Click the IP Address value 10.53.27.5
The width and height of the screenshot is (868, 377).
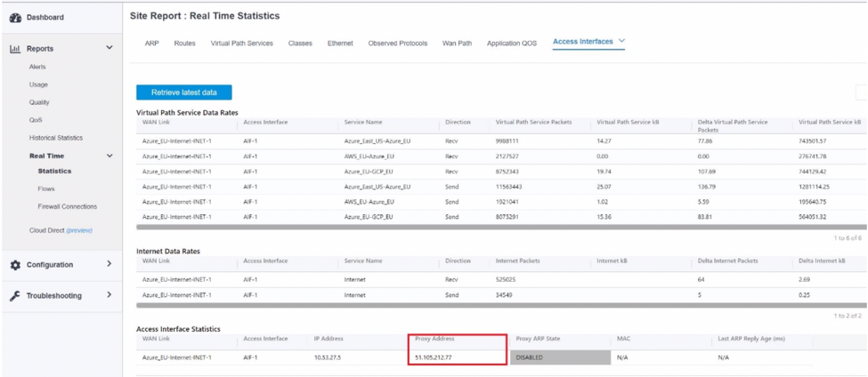click(x=327, y=357)
